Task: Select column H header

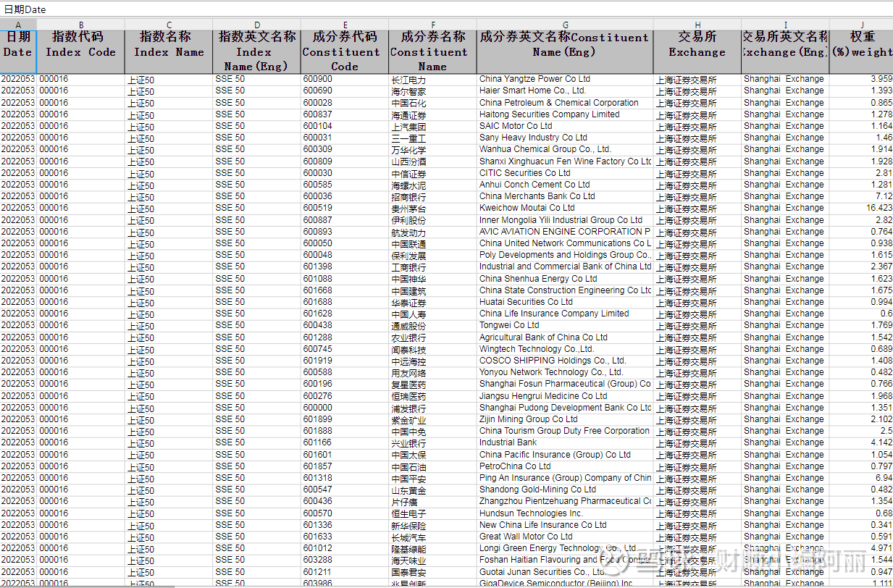Action: [x=697, y=25]
